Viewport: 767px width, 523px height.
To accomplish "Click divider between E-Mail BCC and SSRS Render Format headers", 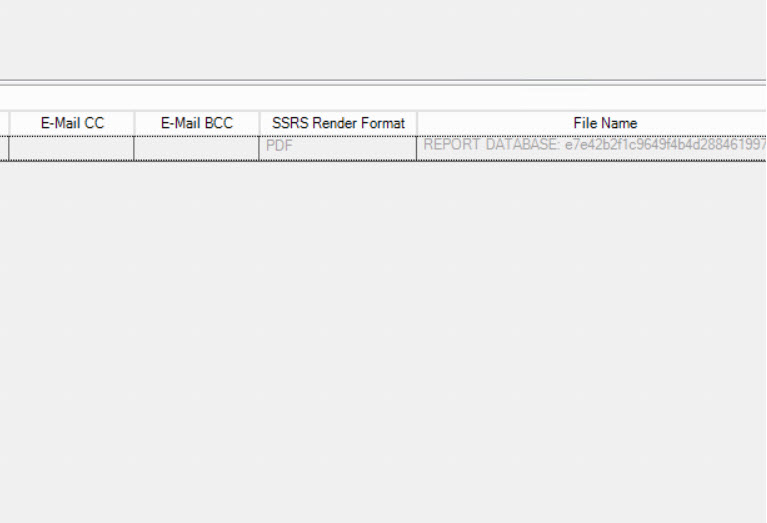I will point(259,123).
